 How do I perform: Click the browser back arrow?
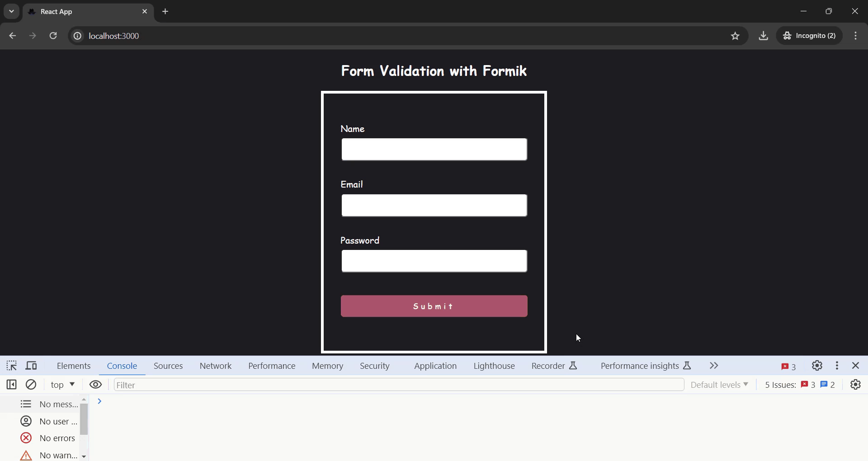12,36
